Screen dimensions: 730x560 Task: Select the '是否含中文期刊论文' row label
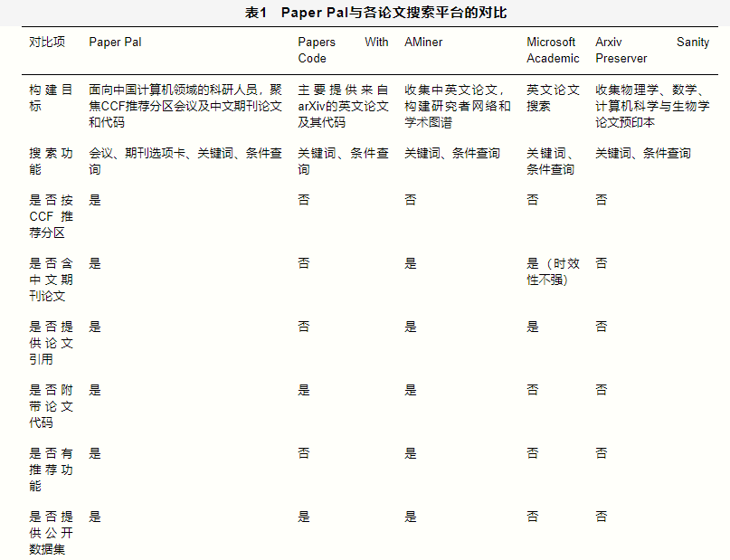point(51,280)
